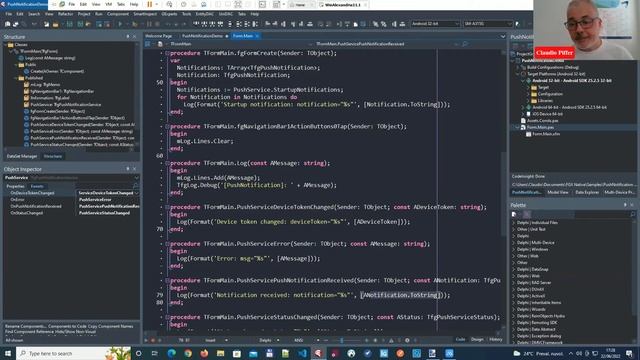Open the PushService component selector dropdown
This screenshot has height=360, width=640.
click(136, 178)
